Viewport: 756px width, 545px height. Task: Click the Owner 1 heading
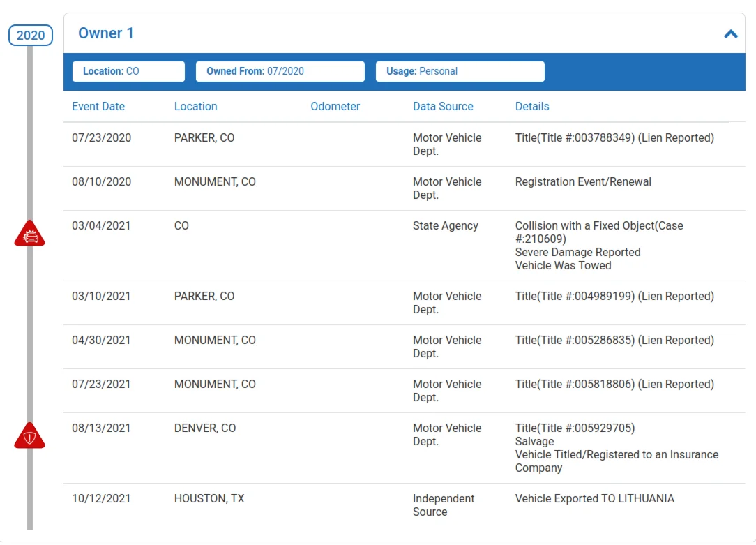106,33
